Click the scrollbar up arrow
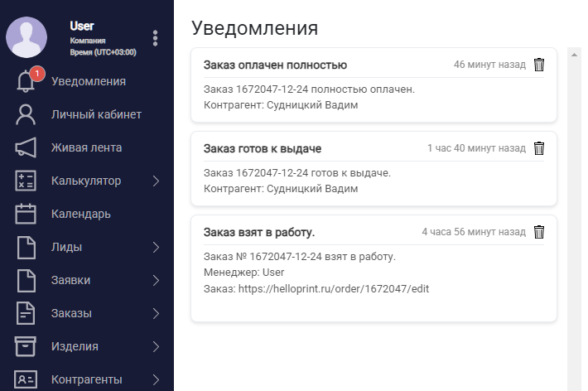Viewport: 588px width, 391px height. point(574,55)
